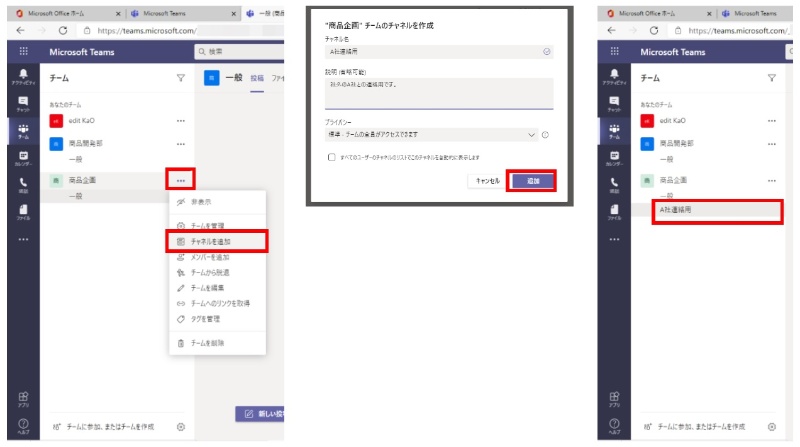Image resolution: width=800 pixels, height=447 pixels.
Task: Select メンバーを追加 in the context menu
Action: tap(209, 257)
